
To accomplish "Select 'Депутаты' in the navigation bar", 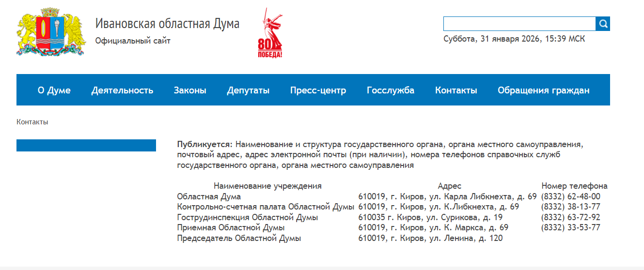I will 248,90.
